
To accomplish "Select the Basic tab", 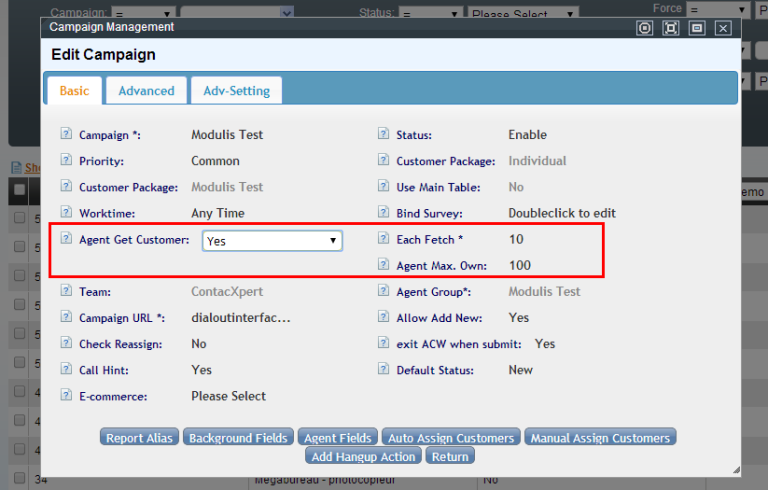I will point(74,91).
